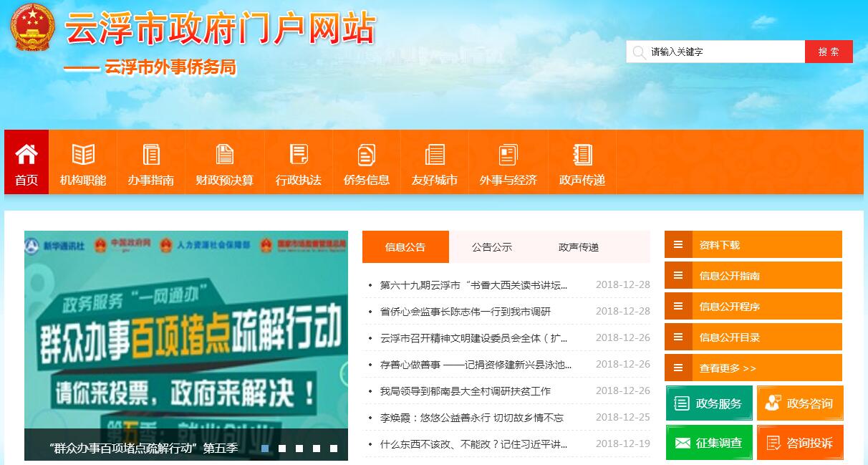
Task: Open news link 省侨心会监事长陈志伟一行到我市调研
Action: point(466,312)
